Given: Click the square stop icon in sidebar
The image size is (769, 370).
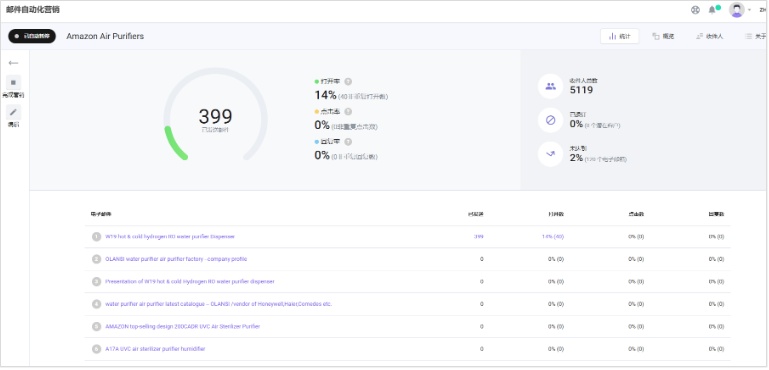Looking at the screenshot, I should tap(13, 82).
